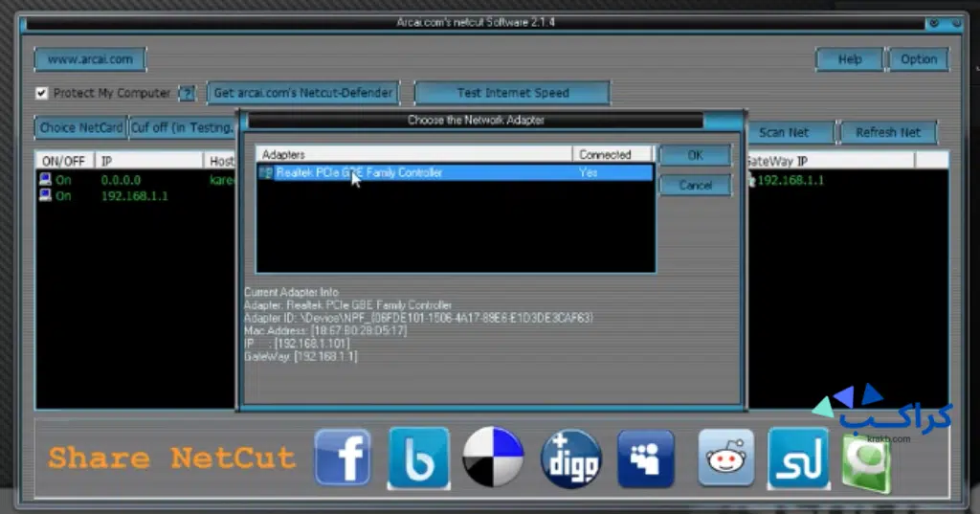Click the Share NetCut text
Screen dimensions: 980x514
(x=171, y=458)
